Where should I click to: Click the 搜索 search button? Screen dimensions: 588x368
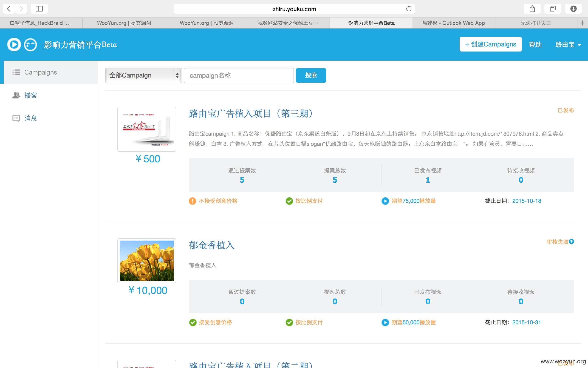coord(311,75)
